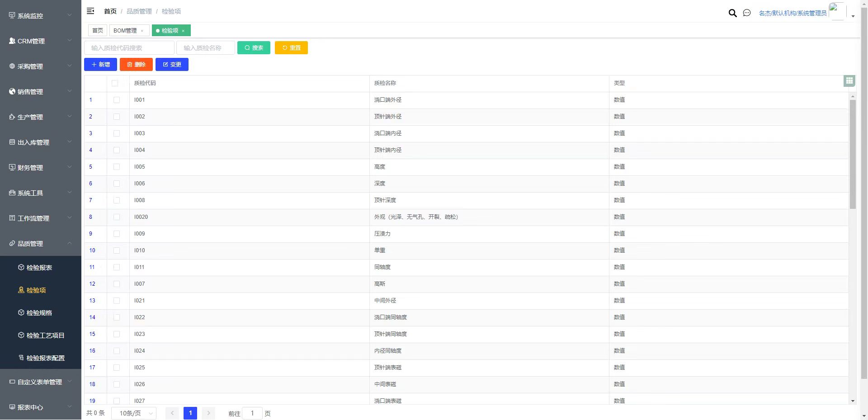The height and width of the screenshot is (420, 868).
Task: Click the CRM管理 people icon
Action: pyautogui.click(x=12, y=41)
